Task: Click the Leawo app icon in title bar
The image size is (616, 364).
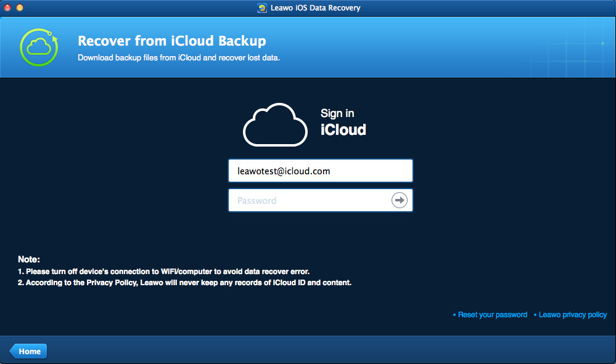Action: coord(262,8)
